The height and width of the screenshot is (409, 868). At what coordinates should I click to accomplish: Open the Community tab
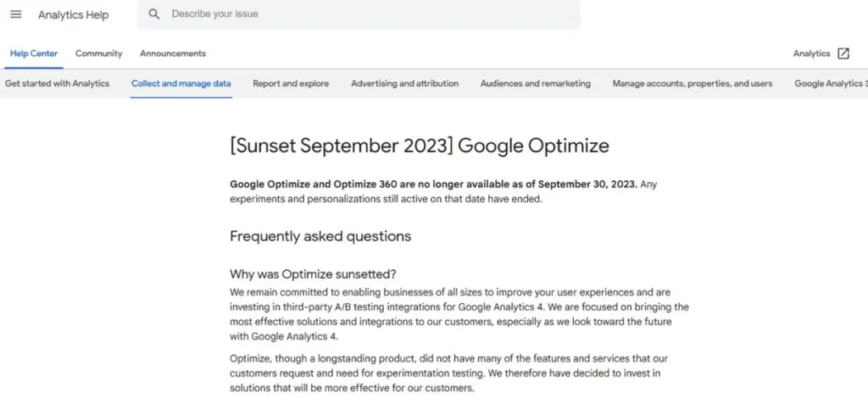(98, 53)
